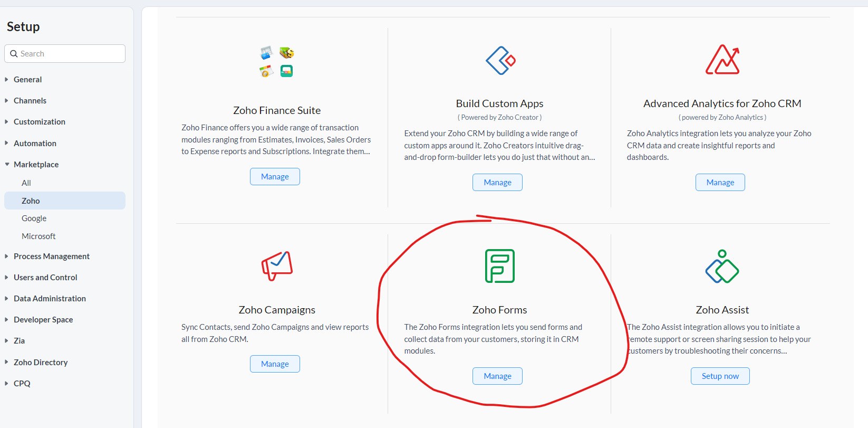The height and width of the screenshot is (428, 868).
Task: Select Zoho under Marketplace
Action: (x=65, y=201)
